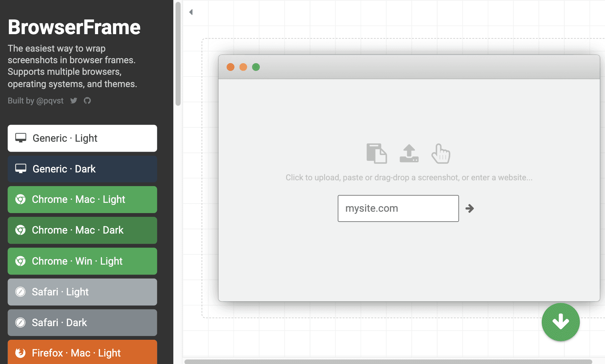This screenshot has height=364, width=605.
Task: Focus the mysite.com website input field
Action: click(398, 208)
